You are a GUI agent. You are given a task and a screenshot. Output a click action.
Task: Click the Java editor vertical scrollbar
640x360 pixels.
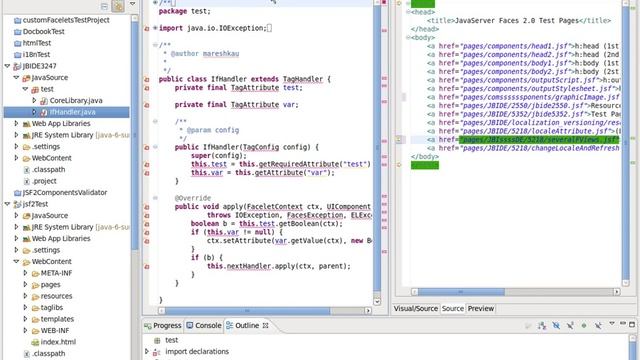click(377, 149)
